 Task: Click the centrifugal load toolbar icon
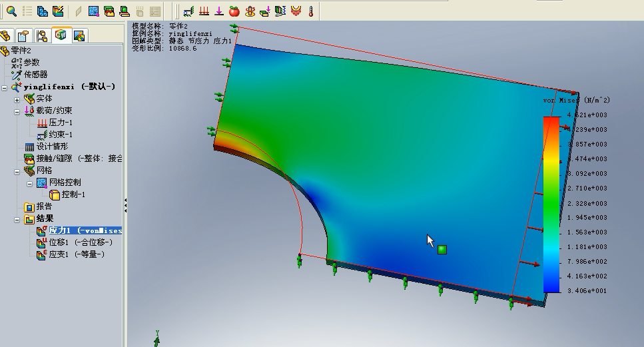click(x=250, y=11)
